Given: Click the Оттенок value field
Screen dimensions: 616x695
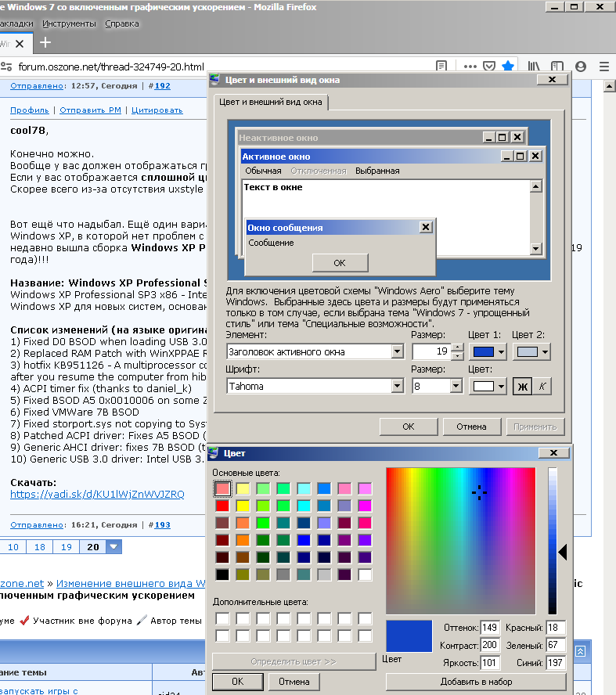Looking at the screenshot, I should point(490,628).
